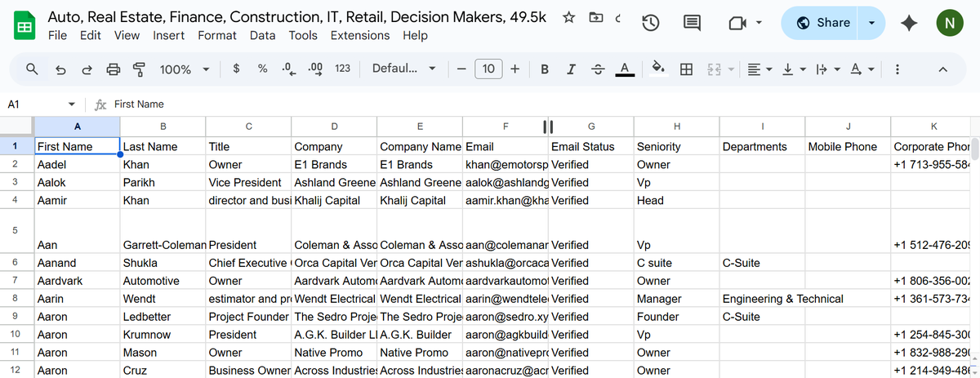The image size is (980, 378).
Task: Click the Share button
Action: click(822, 23)
